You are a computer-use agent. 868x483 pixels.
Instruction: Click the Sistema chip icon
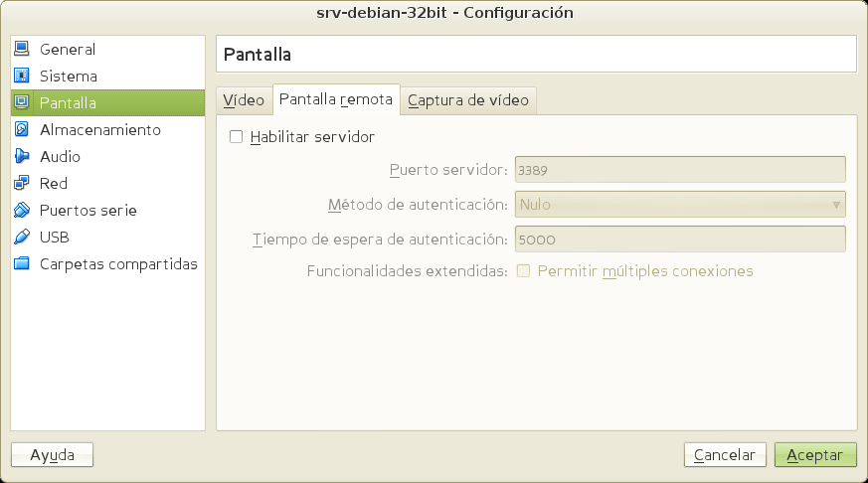(22, 76)
